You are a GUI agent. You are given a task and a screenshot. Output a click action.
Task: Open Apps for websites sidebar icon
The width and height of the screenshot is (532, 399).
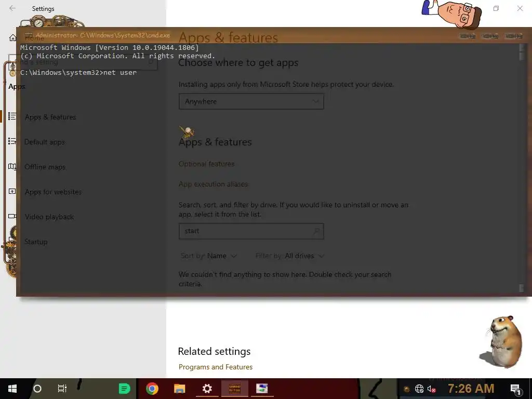[12, 191]
